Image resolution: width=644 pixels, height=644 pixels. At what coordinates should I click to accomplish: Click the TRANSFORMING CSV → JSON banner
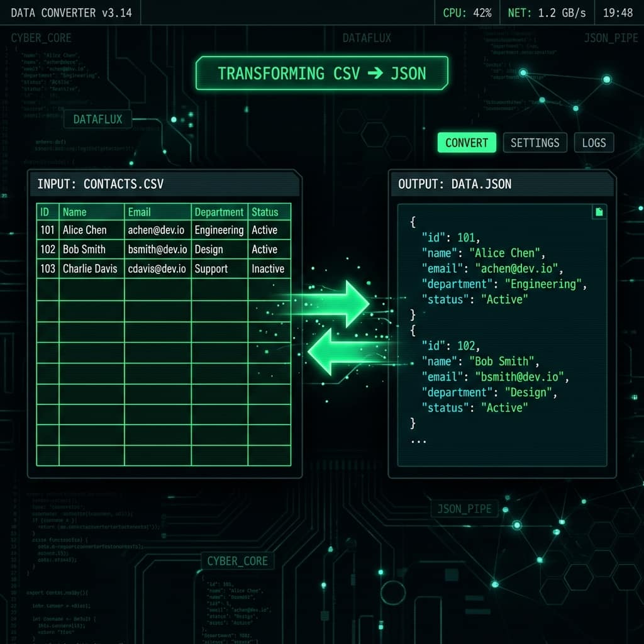[321, 74]
